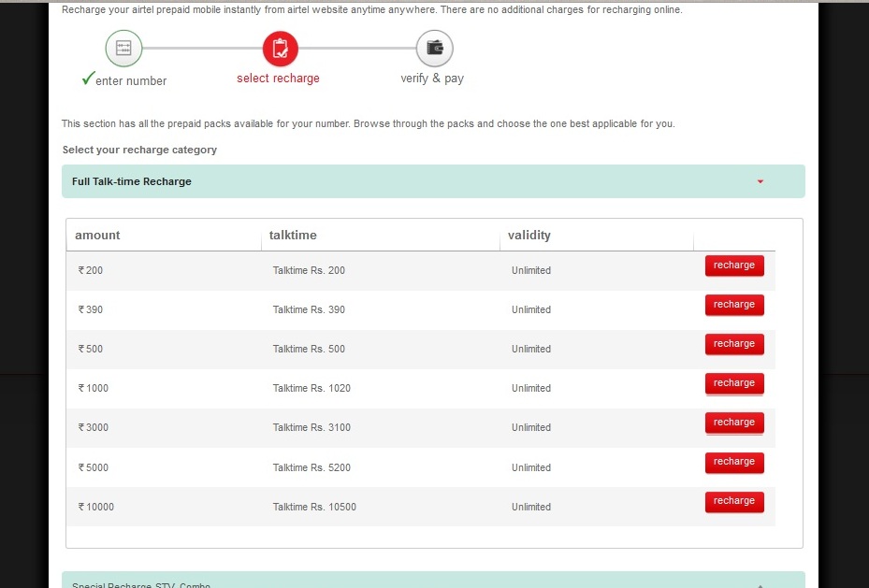
Task: Click the ₹1000 amount cell
Action: click(x=94, y=388)
